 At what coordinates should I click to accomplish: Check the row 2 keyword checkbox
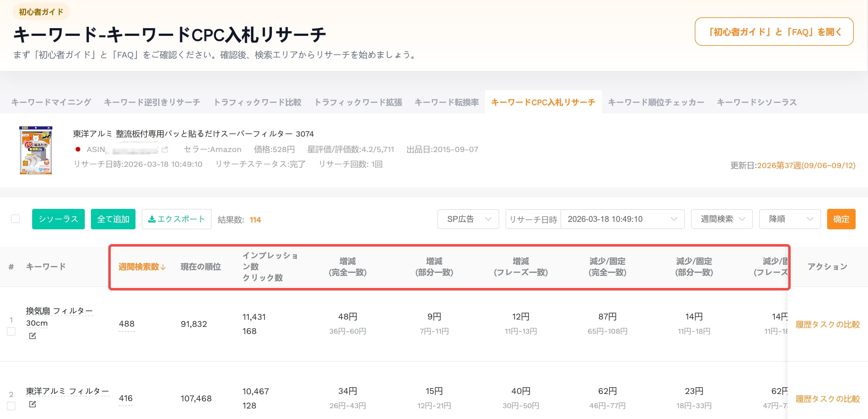tap(11, 406)
